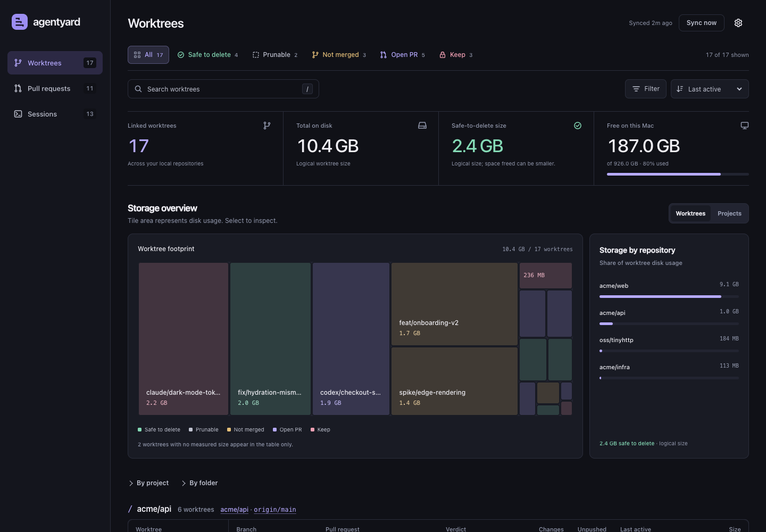Image resolution: width=766 pixels, height=532 pixels.
Task: Switch storage overview to Projects view
Action: (x=729, y=213)
